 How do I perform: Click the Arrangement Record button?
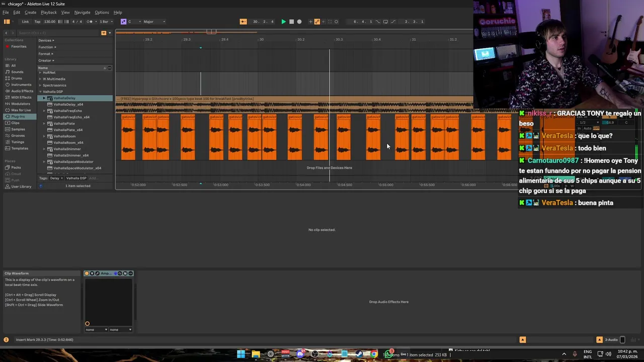[299, 22]
